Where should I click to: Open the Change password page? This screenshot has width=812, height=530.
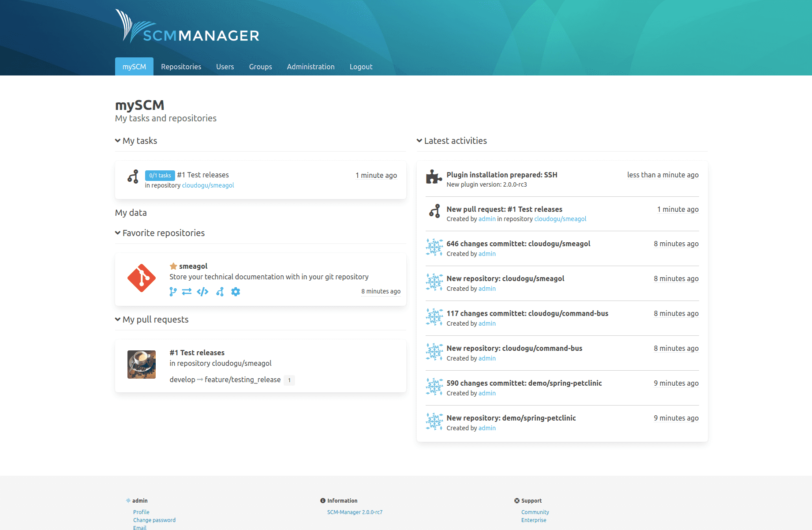click(154, 520)
